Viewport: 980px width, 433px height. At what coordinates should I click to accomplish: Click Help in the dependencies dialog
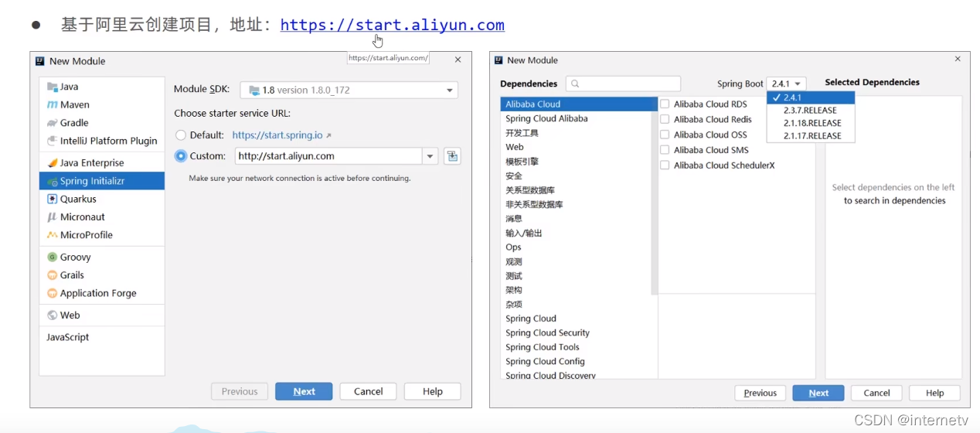pos(935,393)
